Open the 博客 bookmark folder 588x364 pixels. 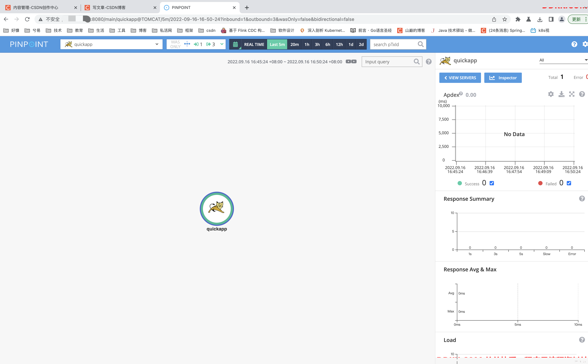coord(139,30)
